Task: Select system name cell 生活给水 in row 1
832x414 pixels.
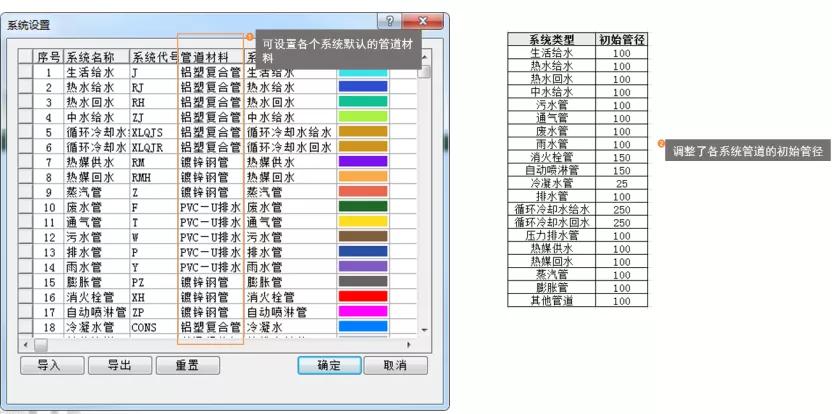Action: [97, 72]
